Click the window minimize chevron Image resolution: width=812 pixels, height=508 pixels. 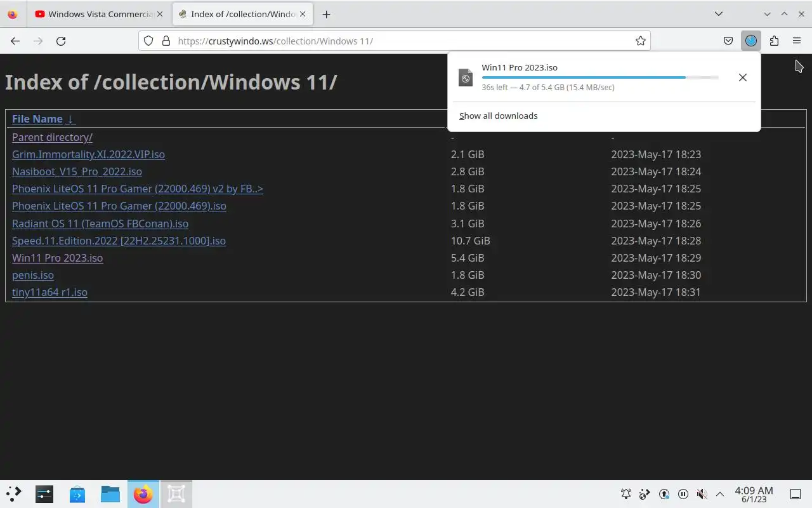[x=768, y=14]
